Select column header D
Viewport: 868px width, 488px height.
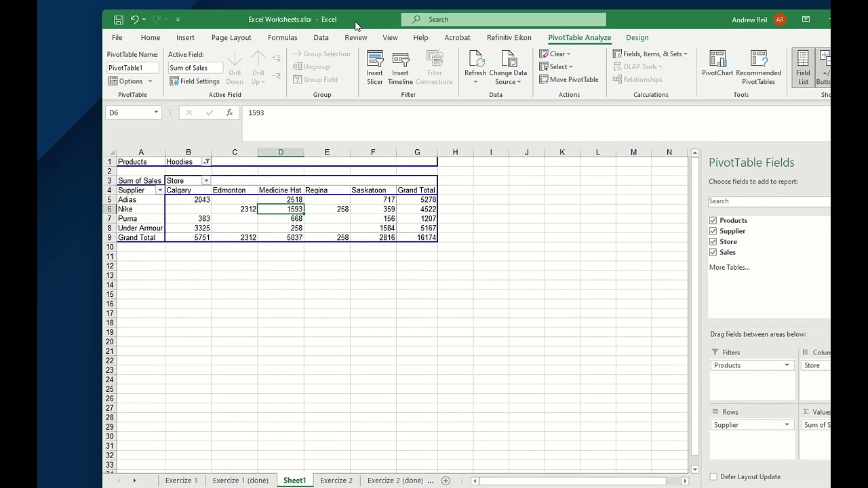pyautogui.click(x=281, y=152)
